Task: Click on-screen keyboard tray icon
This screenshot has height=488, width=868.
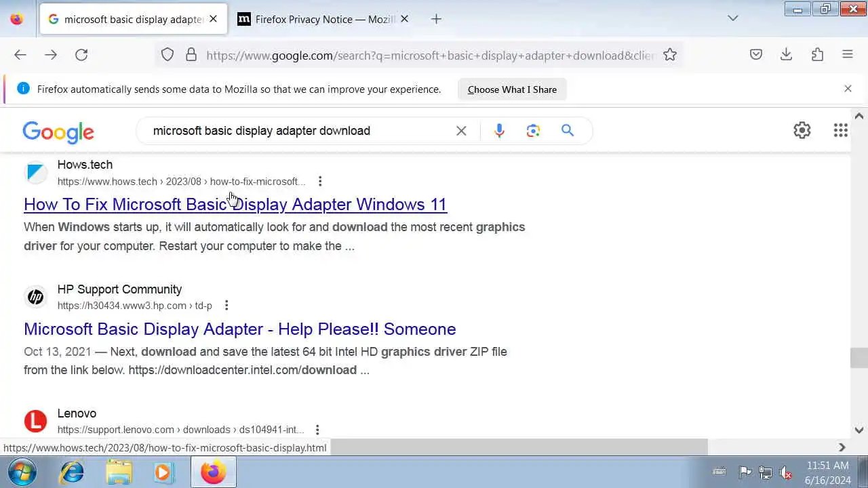Action: tap(719, 472)
